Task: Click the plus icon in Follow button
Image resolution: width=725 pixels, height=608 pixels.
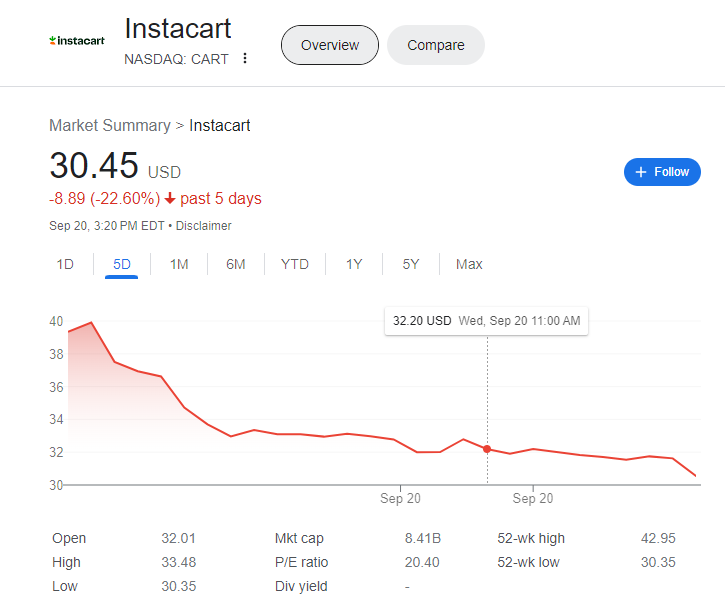Action: coord(640,172)
